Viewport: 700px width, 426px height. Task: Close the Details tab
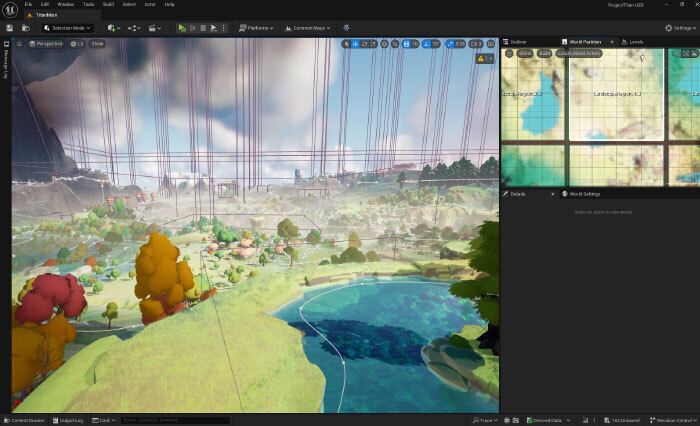click(x=553, y=194)
